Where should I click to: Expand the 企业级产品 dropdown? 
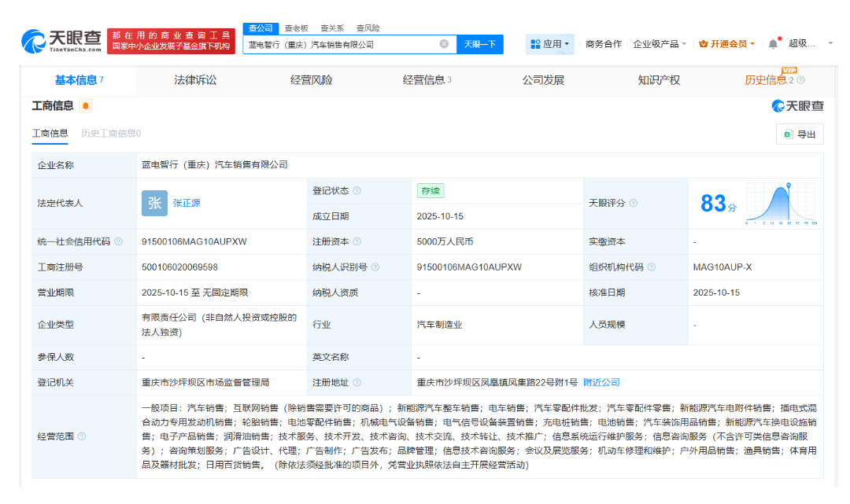[x=660, y=44]
